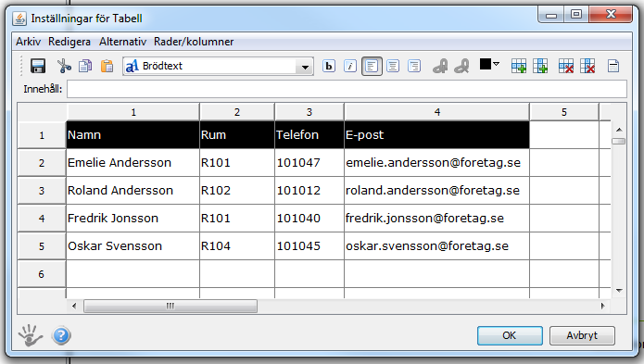Click the vertical scrollbar down arrow
This screenshot has width=644, height=364.
[619, 291]
